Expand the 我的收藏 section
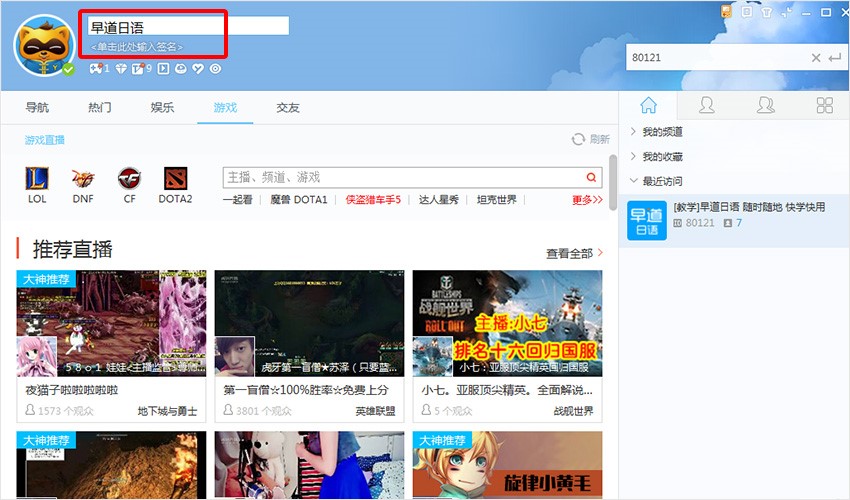This screenshot has width=850, height=500. [x=662, y=157]
